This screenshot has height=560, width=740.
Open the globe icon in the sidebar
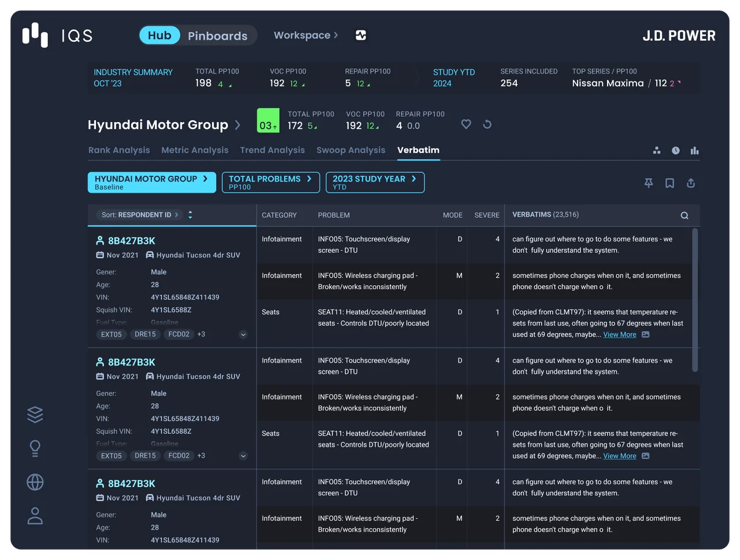[35, 482]
